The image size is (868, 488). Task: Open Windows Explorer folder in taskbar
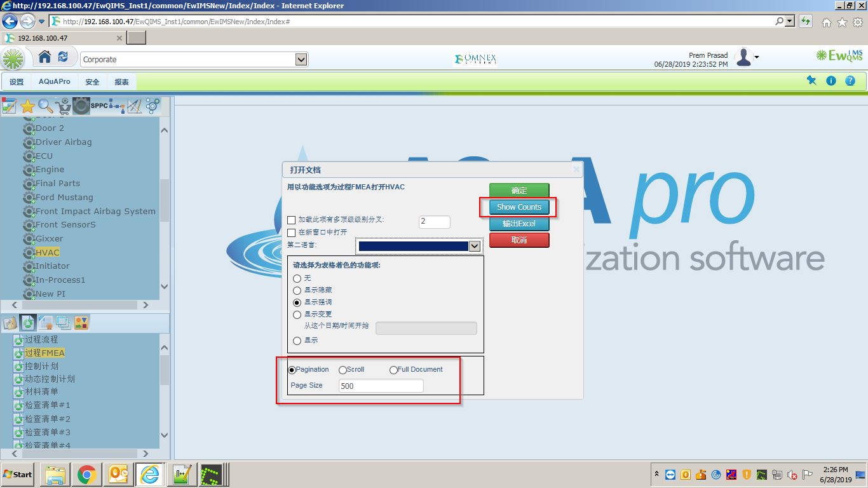55,474
